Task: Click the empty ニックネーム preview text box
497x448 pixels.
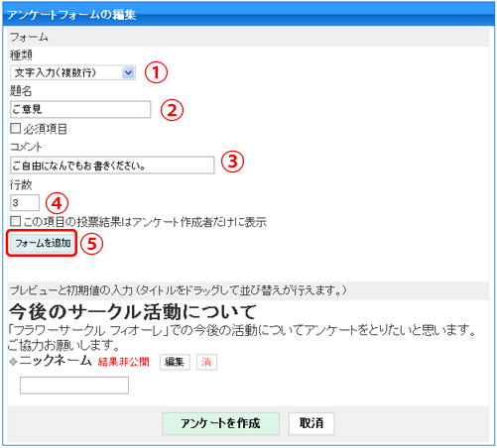Action: (74, 386)
